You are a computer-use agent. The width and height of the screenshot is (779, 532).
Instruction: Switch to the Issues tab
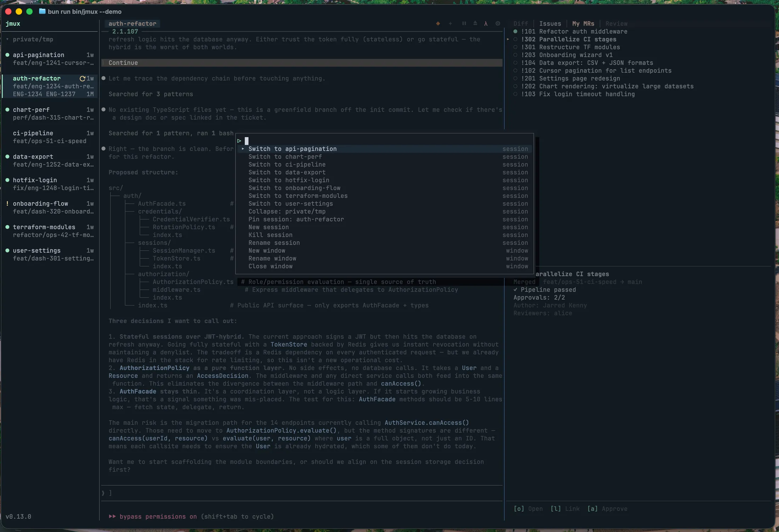[x=550, y=24]
